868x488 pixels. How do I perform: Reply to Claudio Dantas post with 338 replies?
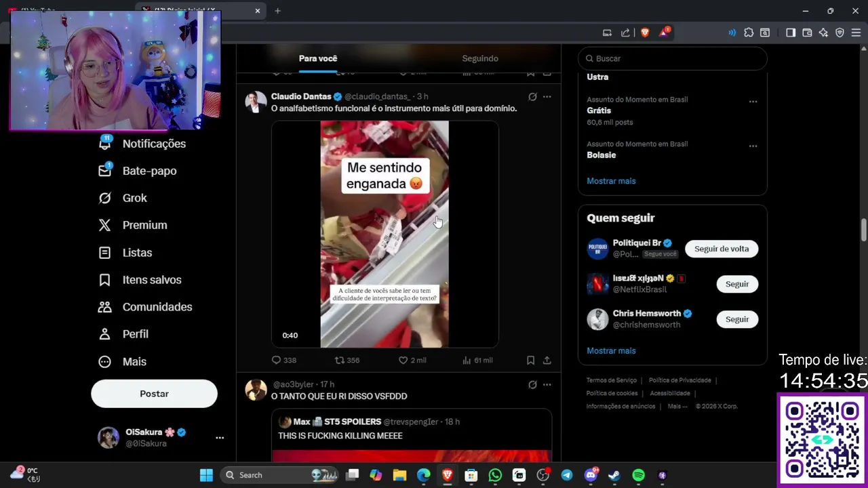click(x=284, y=361)
